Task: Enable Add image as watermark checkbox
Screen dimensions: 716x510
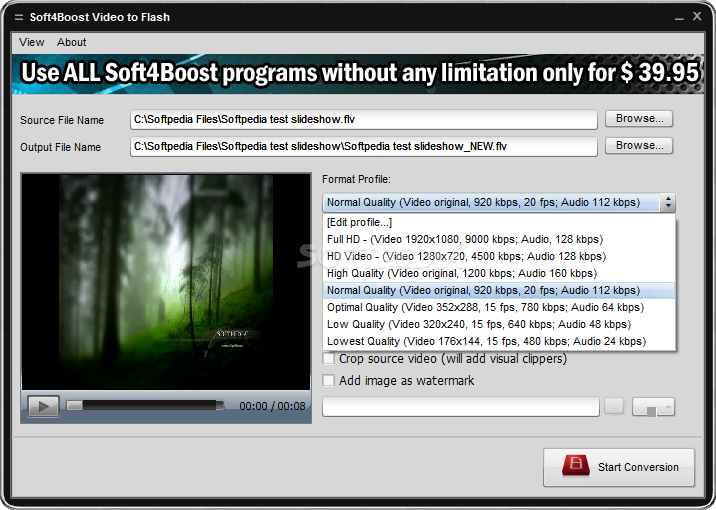Action: coord(328,380)
